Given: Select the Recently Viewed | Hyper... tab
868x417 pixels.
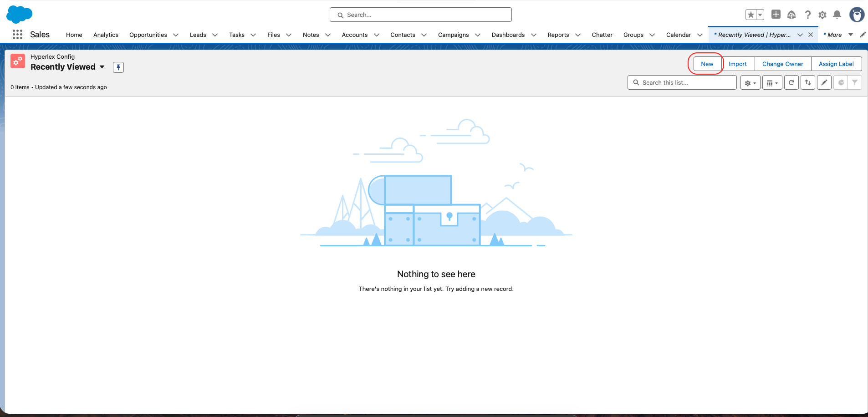Looking at the screenshot, I should pyautogui.click(x=752, y=35).
